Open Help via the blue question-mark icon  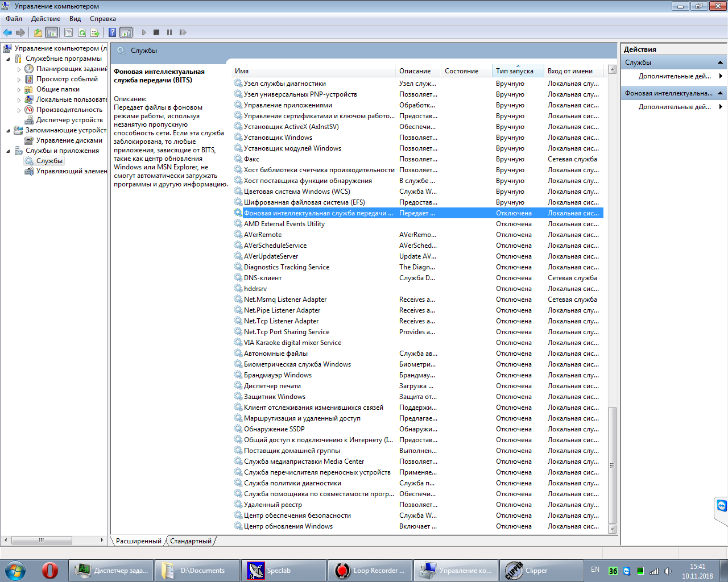click(113, 32)
